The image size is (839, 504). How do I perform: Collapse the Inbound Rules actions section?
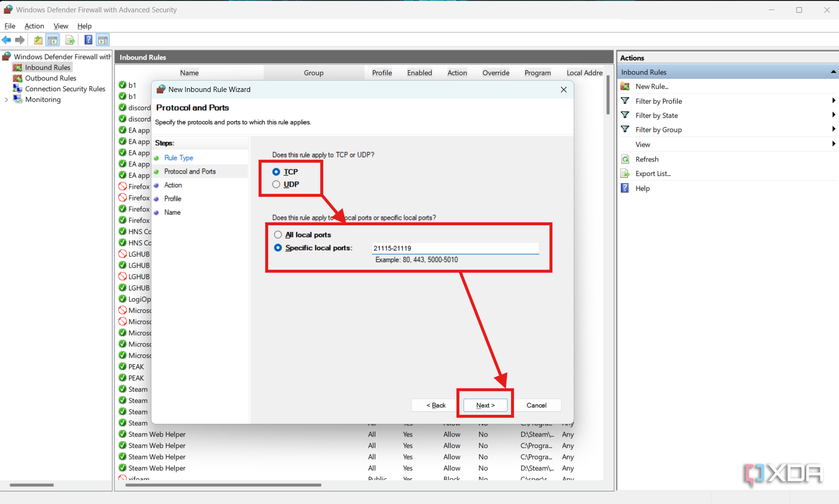833,72
